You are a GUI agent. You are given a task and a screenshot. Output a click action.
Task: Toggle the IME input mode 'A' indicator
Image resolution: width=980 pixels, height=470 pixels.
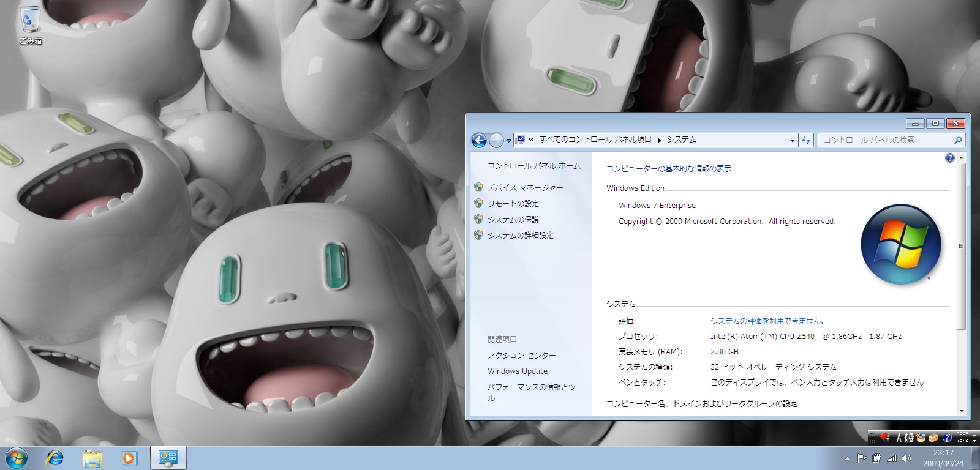click(x=899, y=438)
